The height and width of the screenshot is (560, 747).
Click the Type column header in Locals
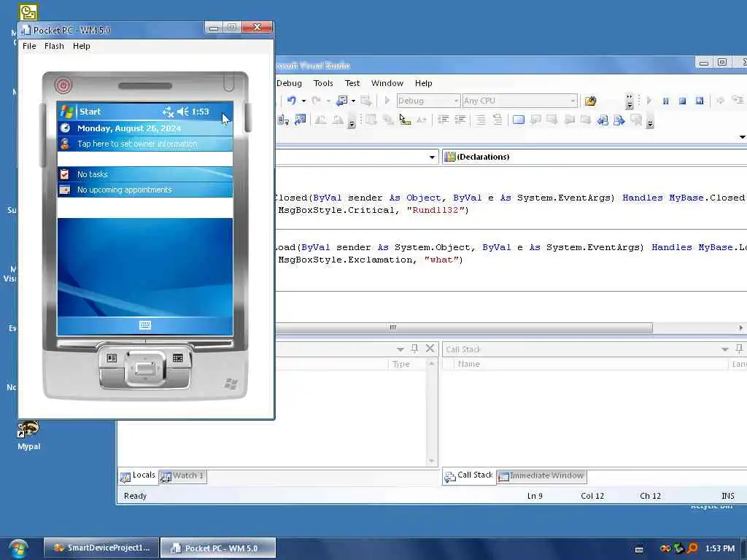click(407, 365)
